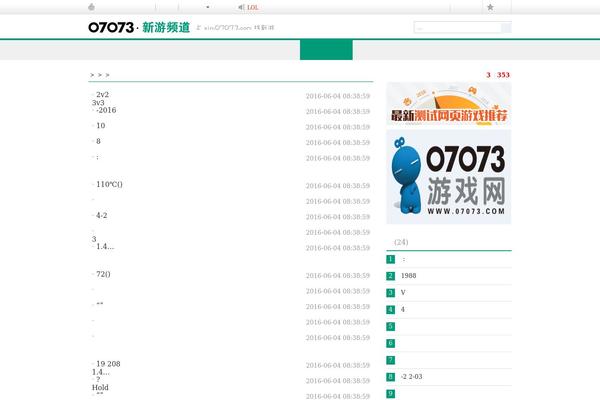This screenshot has height=400, width=600.
Task: Open the article titled 110℃()
Action: pos(109,184)
